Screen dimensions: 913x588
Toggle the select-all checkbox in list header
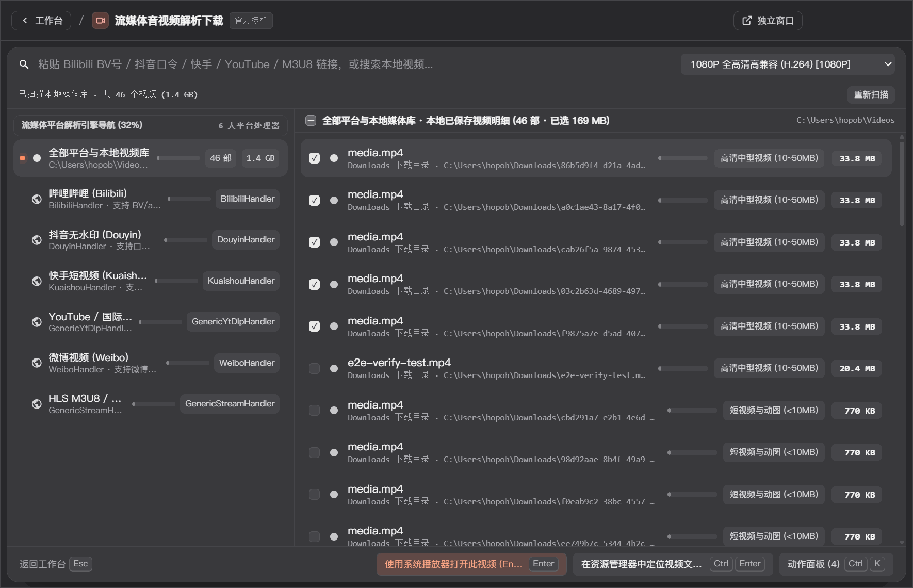point(311,121)
